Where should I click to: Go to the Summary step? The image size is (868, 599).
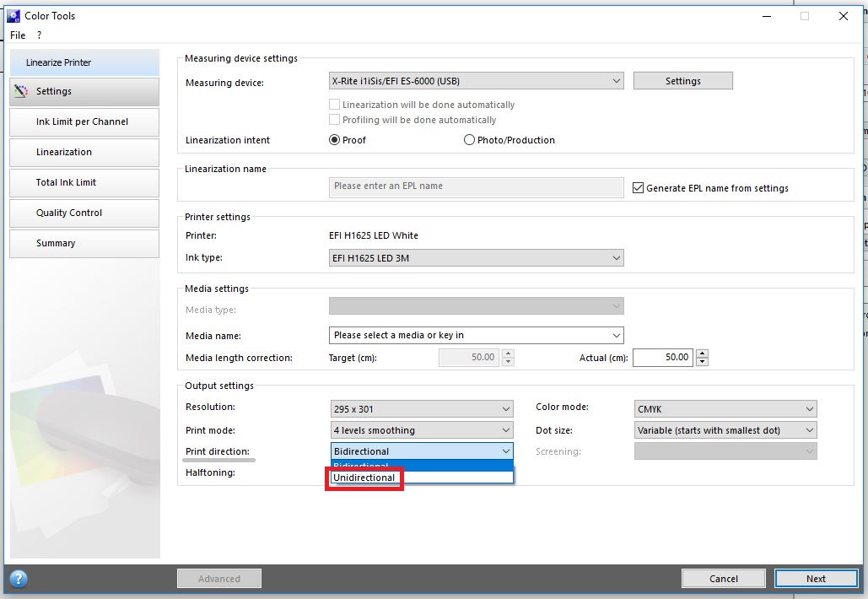click(x=84, y=244)
